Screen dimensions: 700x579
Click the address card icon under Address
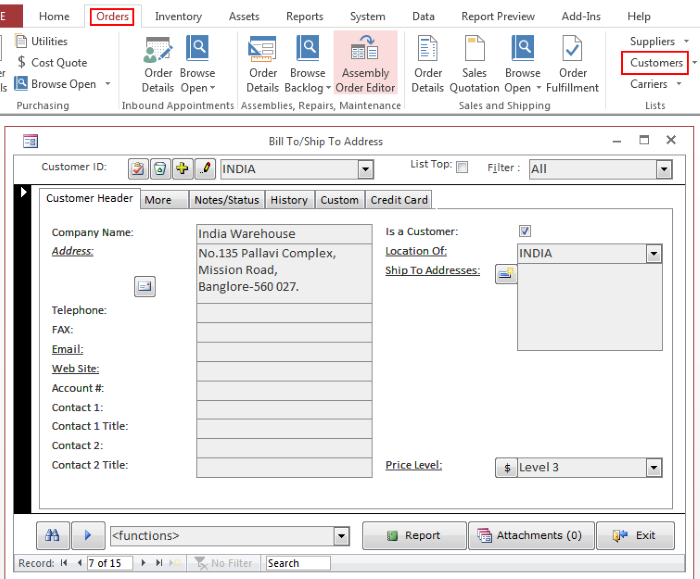[145, 286]
